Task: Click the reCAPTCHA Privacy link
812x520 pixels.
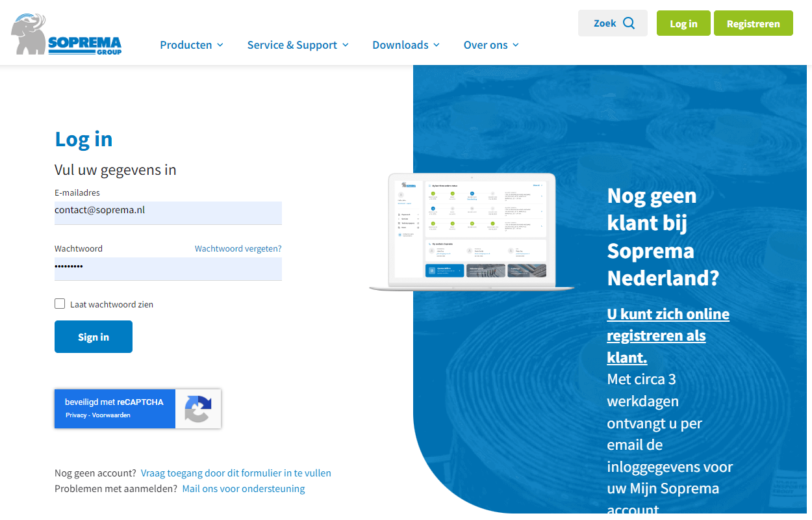Action: 76,415
